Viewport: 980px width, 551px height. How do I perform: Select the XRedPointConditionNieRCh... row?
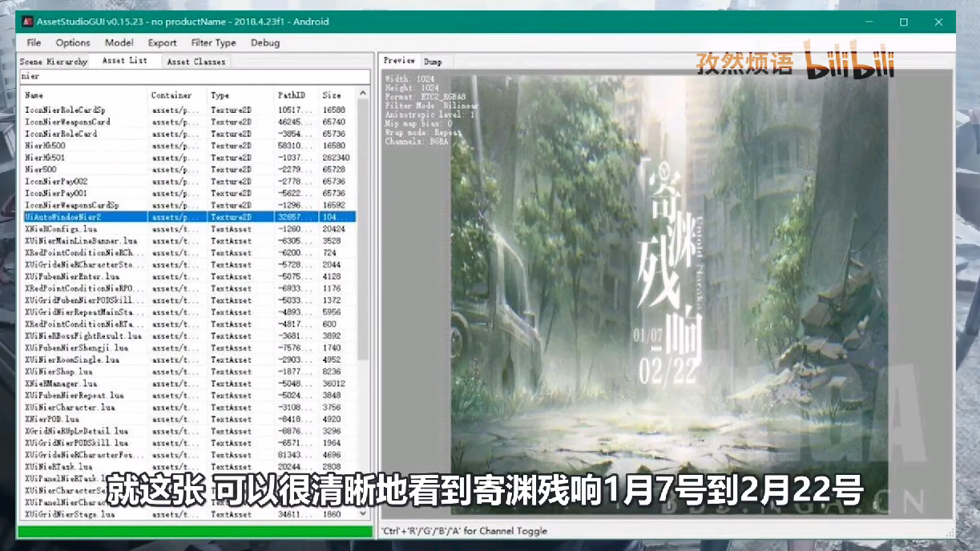(x=188, y=253)
